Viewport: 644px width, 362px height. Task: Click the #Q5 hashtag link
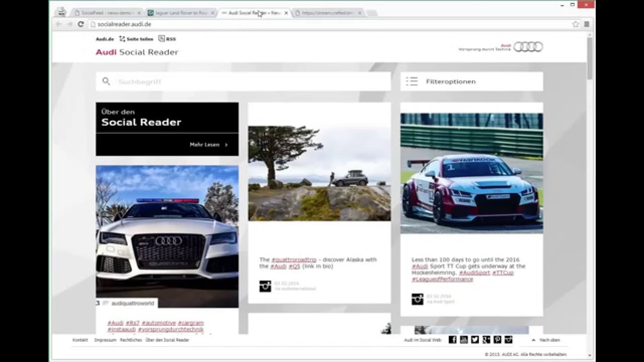294,266
